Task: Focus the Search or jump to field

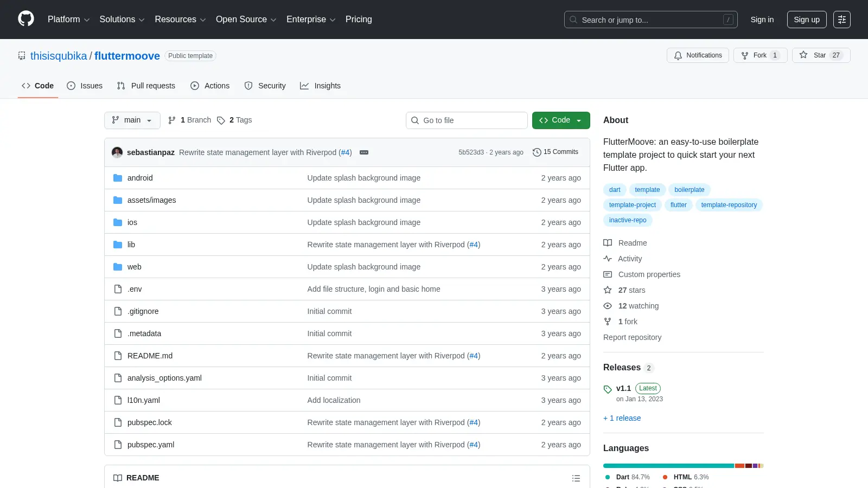Action: [x=650, y=20]
